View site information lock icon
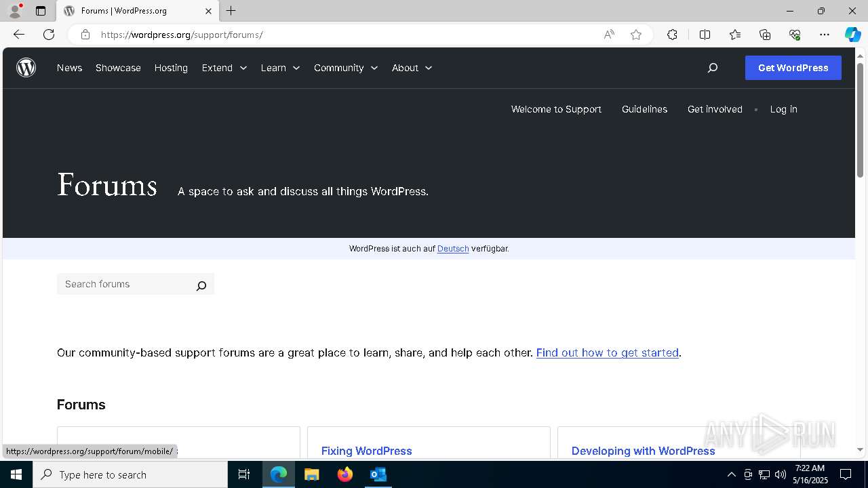Screen dimensions: 868x488 [x=85, y=35]
